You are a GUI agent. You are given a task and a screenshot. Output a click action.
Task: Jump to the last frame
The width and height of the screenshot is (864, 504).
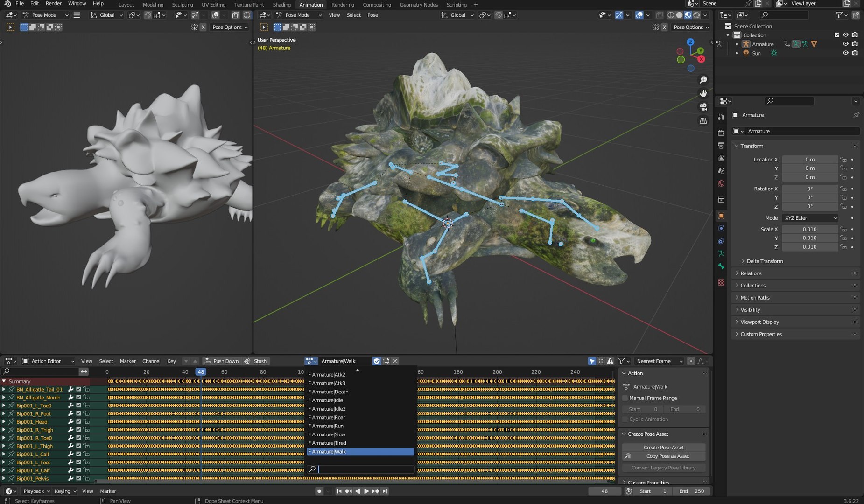point(385,491)
